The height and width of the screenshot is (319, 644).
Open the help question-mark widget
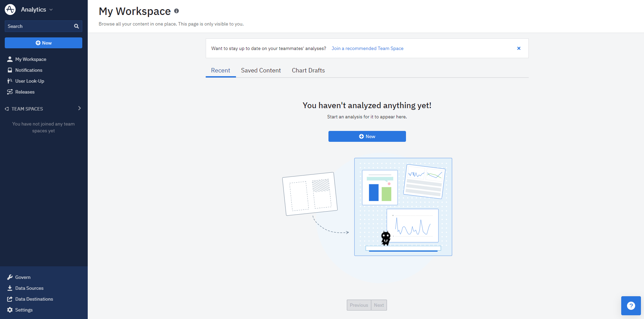(631, 306)
